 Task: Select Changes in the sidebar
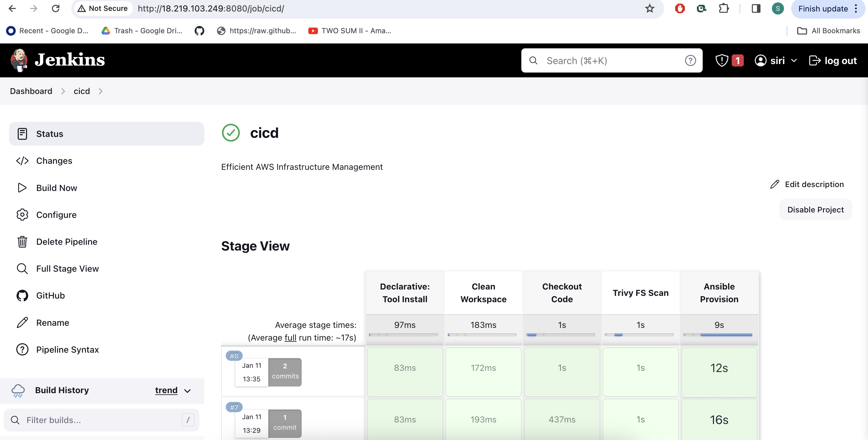54,161
